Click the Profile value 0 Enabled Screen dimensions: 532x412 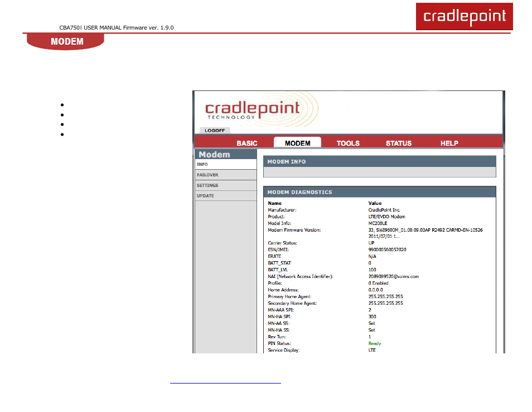pyautogui.click(x=378, y=283)
